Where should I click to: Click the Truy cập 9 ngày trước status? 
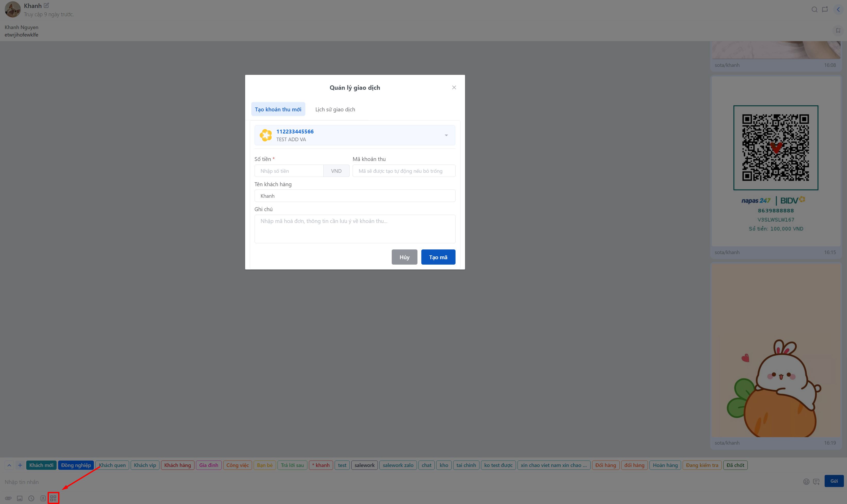[49, 14]
